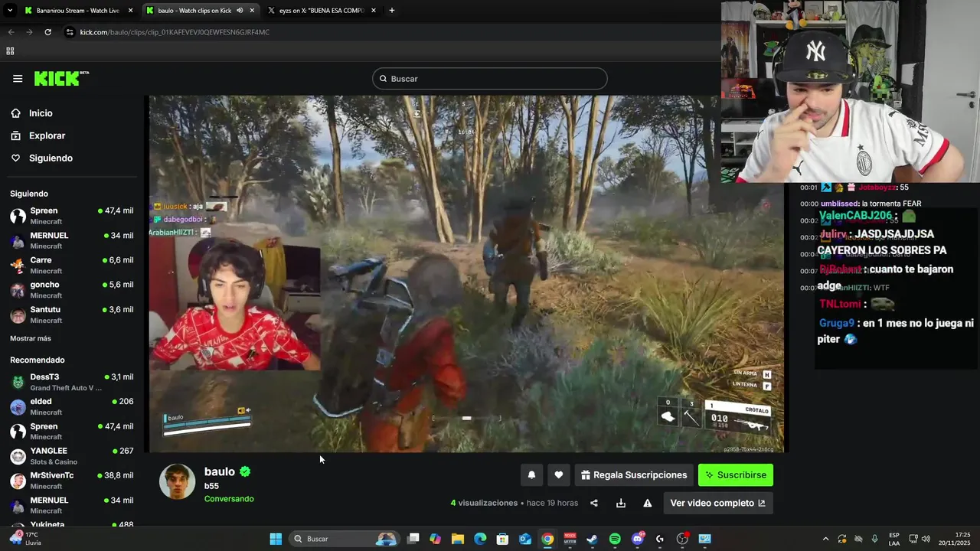Go to Inicio in the sidebar
Viewport: 980px width, 551px height.
click(41, 113)
